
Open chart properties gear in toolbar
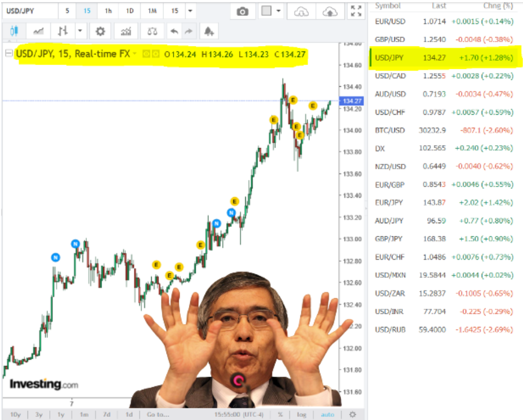coord(100,31)
